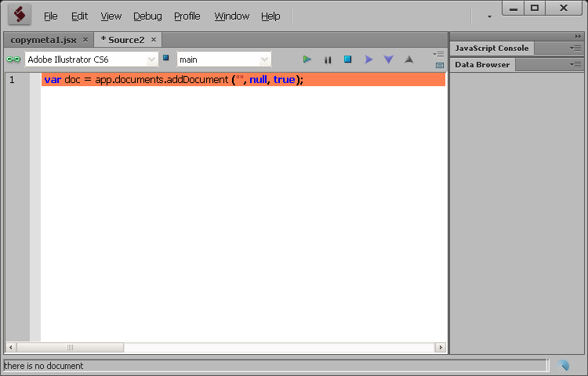Open the workspace dropdown arrow in menu bar
588x376 pixels.
(x=489, y=16)
